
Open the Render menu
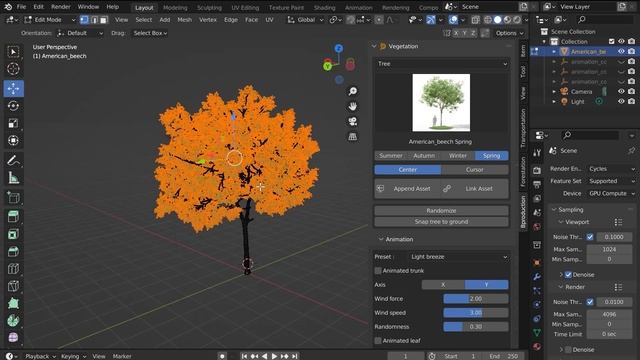61,7
